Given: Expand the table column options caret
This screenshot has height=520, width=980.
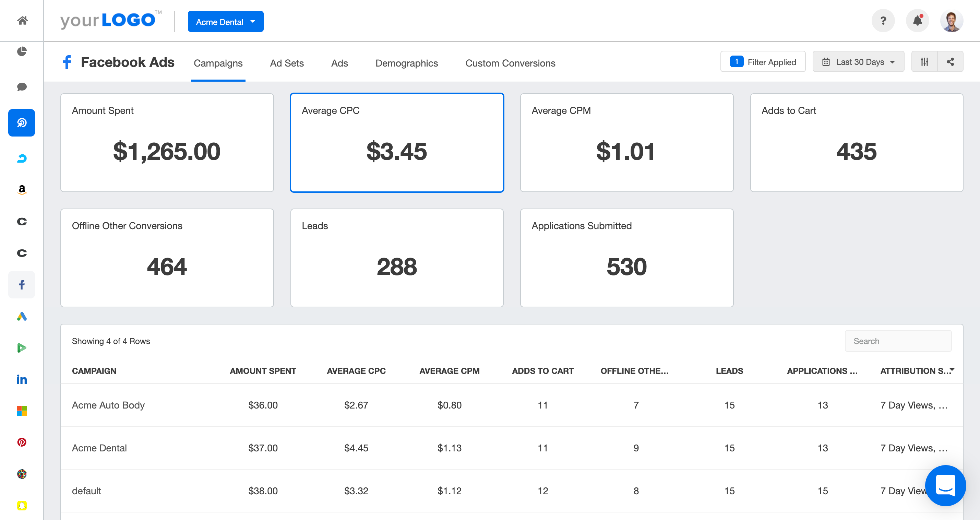Looking at the screenshot, I should point(952,369).
